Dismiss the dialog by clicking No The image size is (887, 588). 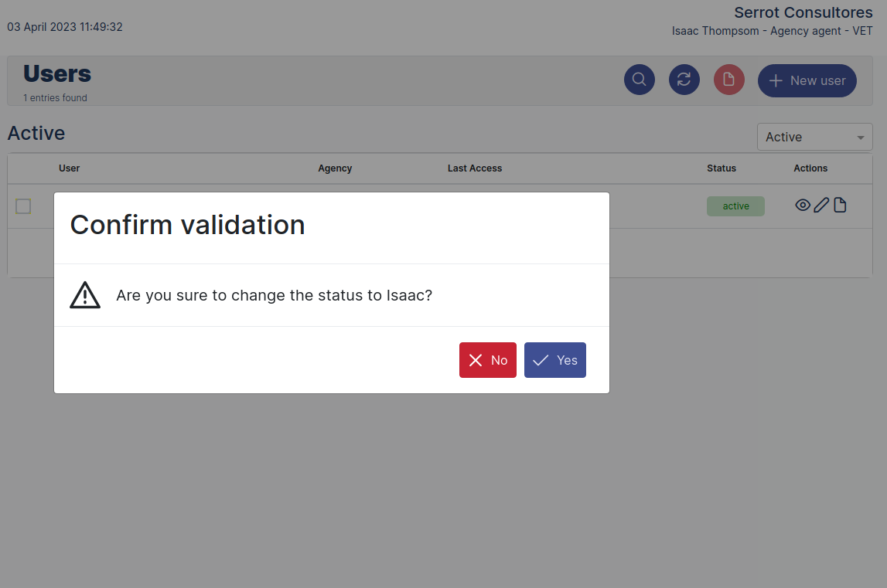point(487,360)
